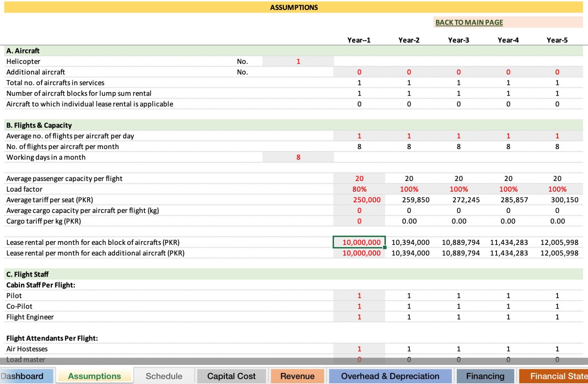Click Number of aircraft blocks for lump sum rental
The width and height of the screenshot is (588, 384).
point(79,93)
